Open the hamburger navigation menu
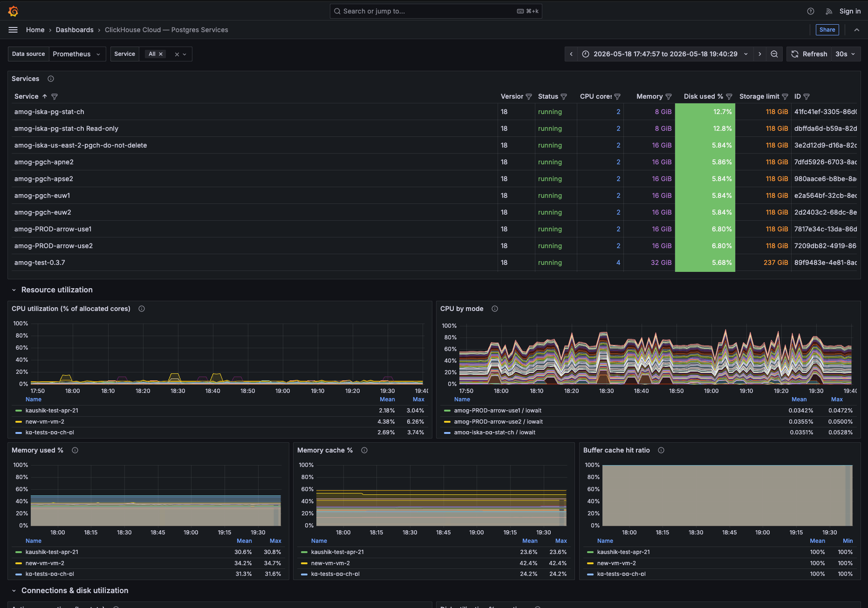Viewport: 868px width, 608px height. tap(13, 30)
